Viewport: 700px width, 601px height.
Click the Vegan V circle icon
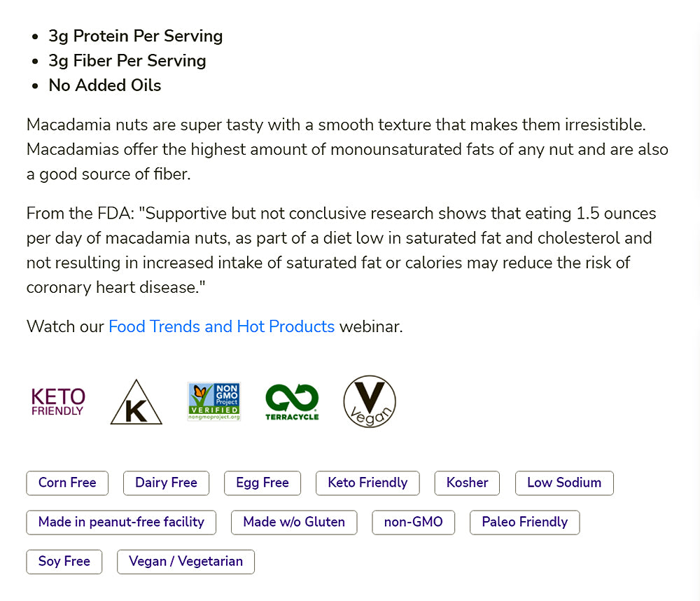(370, 401)
